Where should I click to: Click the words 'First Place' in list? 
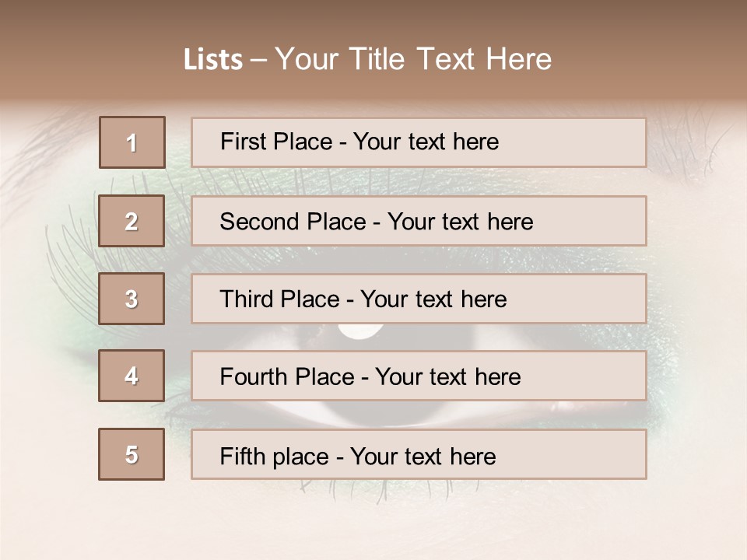[276, 142]
